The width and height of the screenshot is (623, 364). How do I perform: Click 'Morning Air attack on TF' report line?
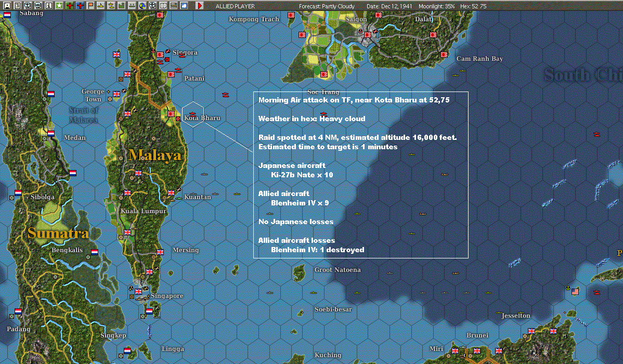[x=354, y=100]
